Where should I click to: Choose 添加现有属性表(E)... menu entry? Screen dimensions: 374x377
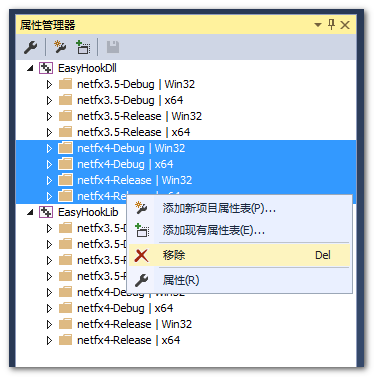239,230
